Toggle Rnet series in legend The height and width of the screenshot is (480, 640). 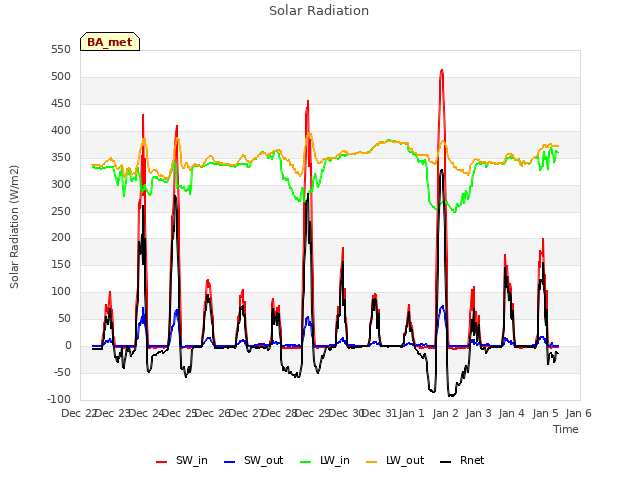(x=462, y=460)
